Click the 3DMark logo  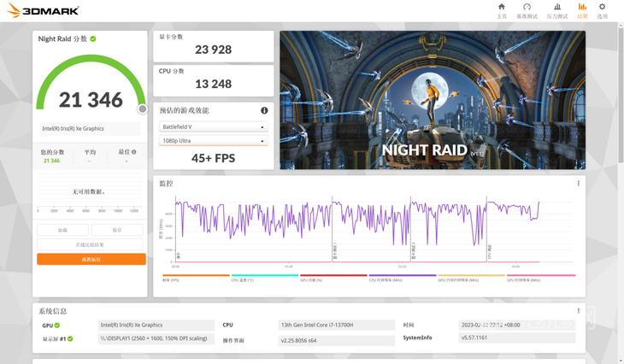tap(43, 10)
